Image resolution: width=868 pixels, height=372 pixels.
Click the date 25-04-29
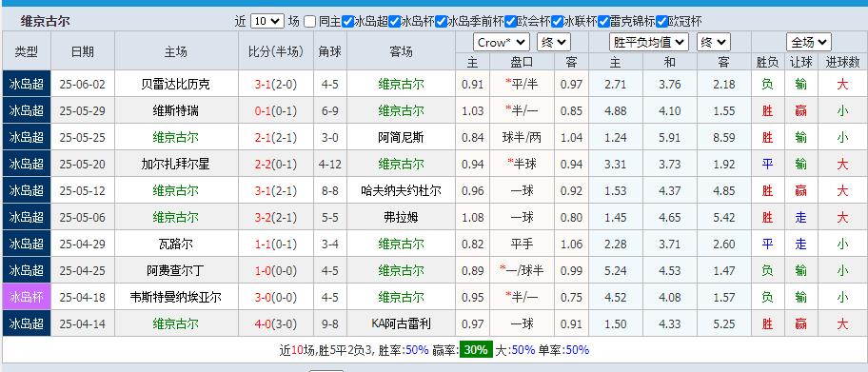point(83,244)
